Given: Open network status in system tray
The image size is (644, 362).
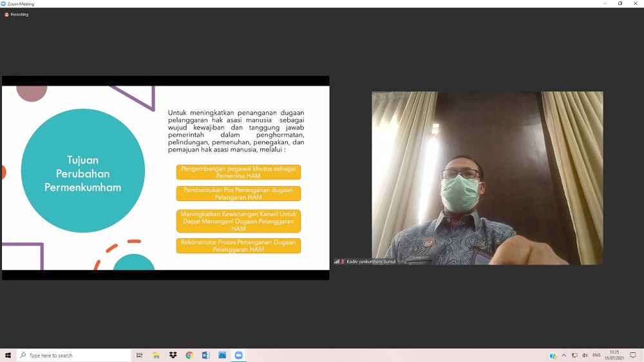Looking at the screenshot, I should point(574,356).
